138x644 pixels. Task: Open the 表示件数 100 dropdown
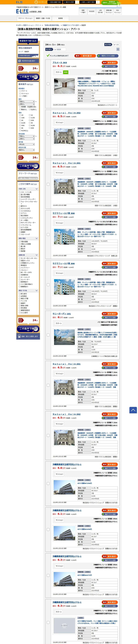click(116, 45)
